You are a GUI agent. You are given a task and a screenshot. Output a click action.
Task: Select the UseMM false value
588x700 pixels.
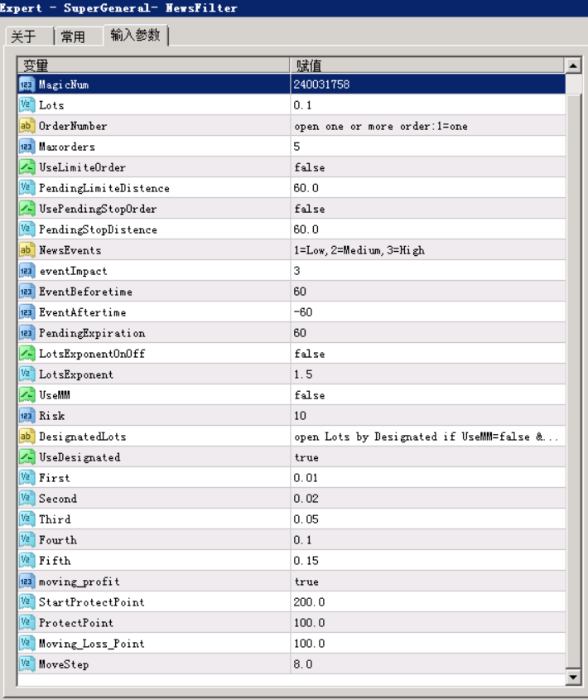310,395
